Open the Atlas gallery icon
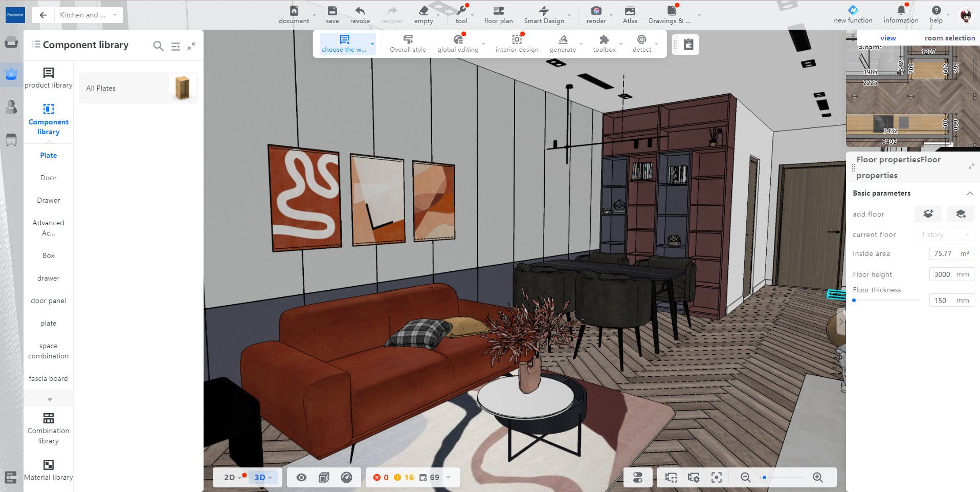Screen dimensions: 980x492 (x=630, y=11)
